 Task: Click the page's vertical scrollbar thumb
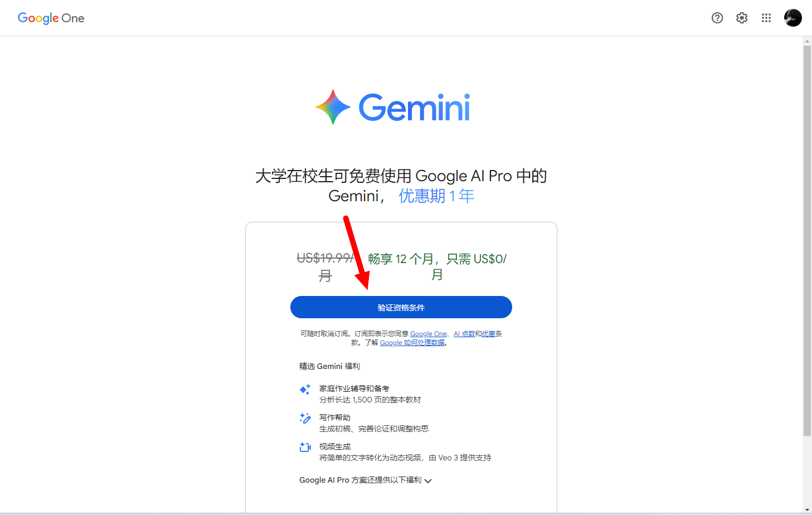point(807,240)
